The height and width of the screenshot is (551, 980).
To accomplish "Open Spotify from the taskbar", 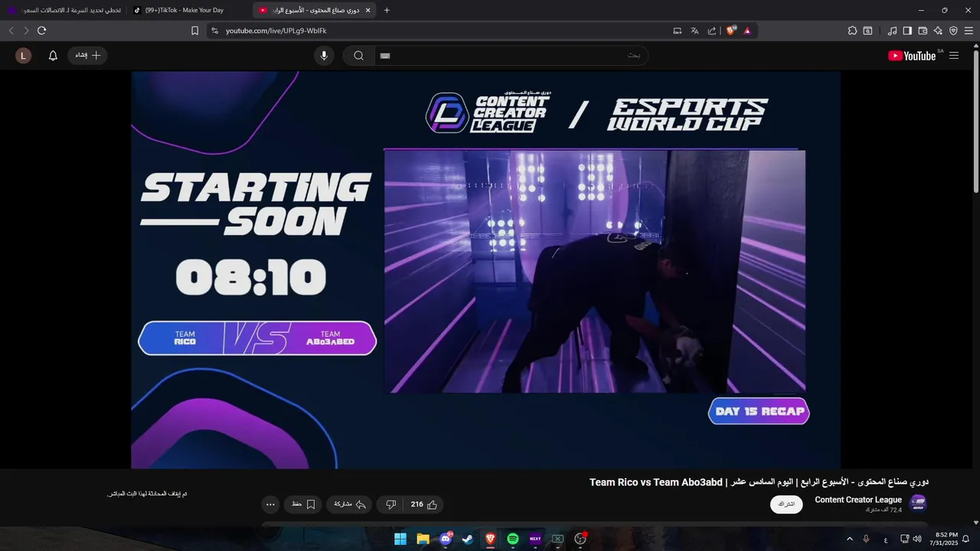I will [513, 539].
